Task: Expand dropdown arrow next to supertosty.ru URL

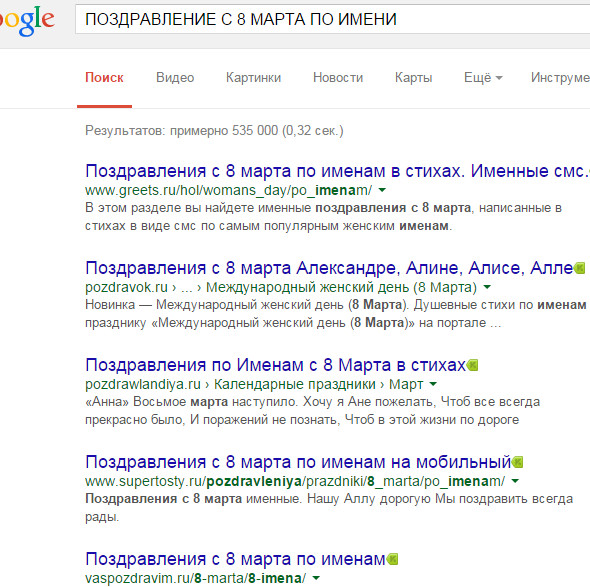Action: (x=515, y=481)
